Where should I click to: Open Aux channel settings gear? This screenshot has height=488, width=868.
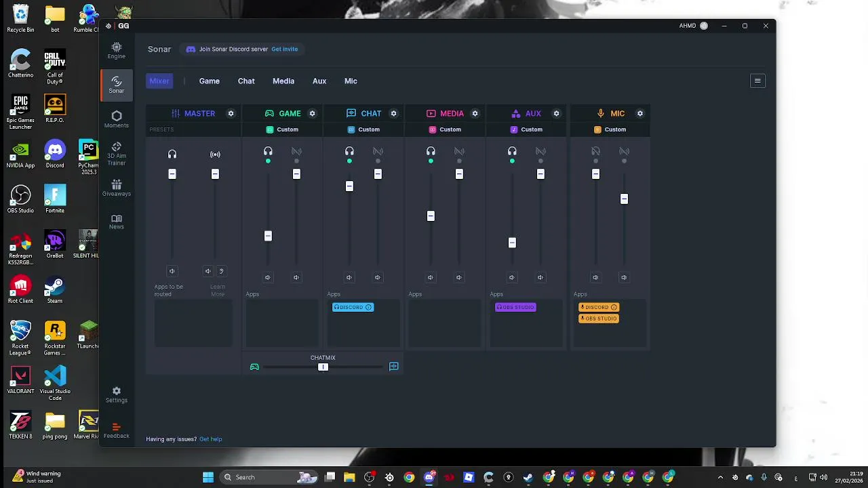click(x=556, y=113)
